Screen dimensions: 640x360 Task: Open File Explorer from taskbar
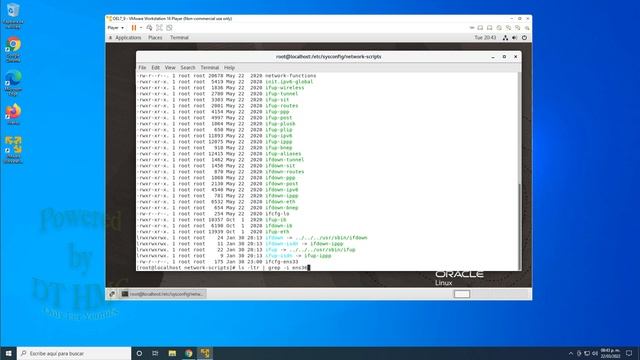(172, 353)
